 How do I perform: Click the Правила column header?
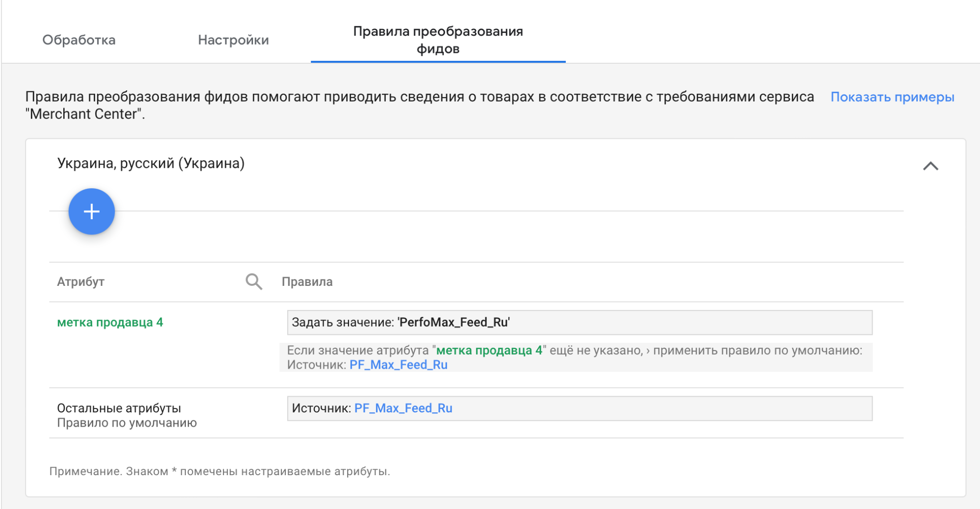307,281
